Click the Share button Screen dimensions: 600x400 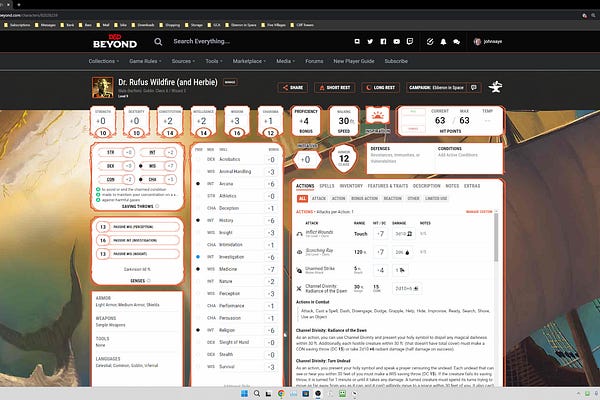[x=293, y=88]
